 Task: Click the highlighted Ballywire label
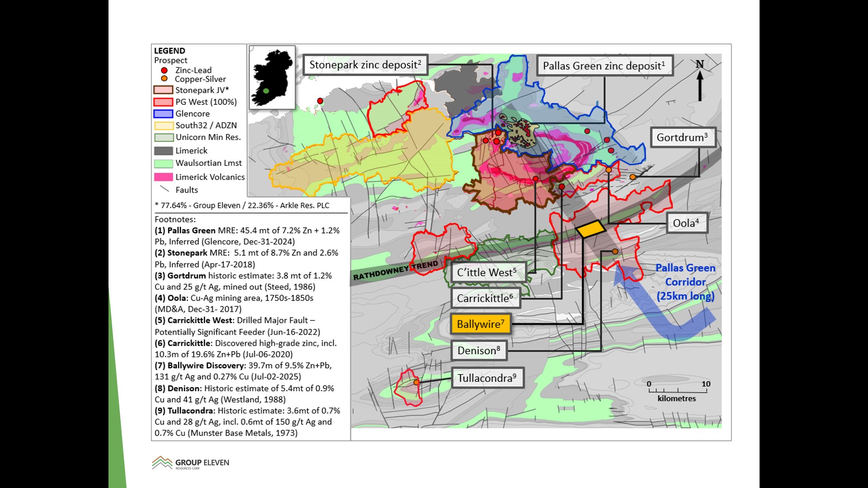(x=481, y=324)
